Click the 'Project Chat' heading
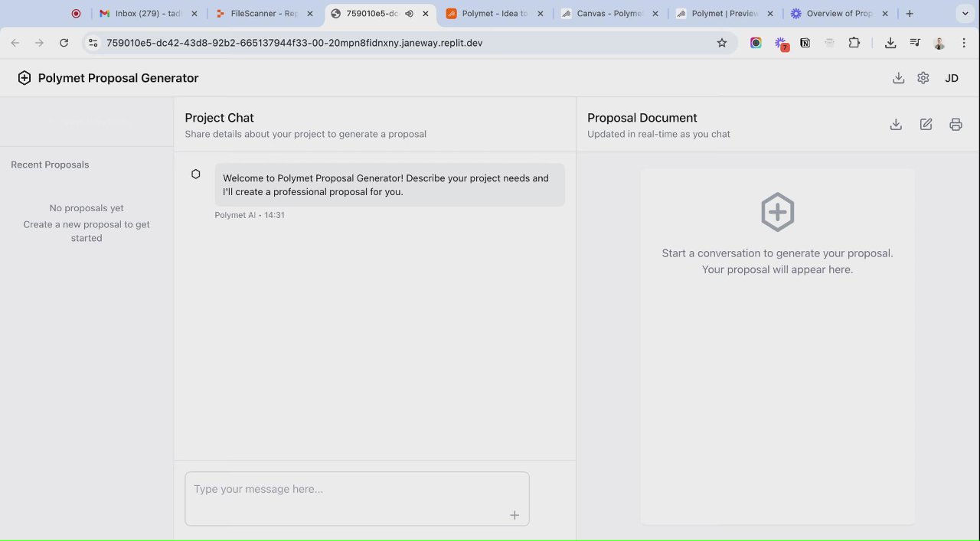The image size is (980, 541). coord(219,118)
